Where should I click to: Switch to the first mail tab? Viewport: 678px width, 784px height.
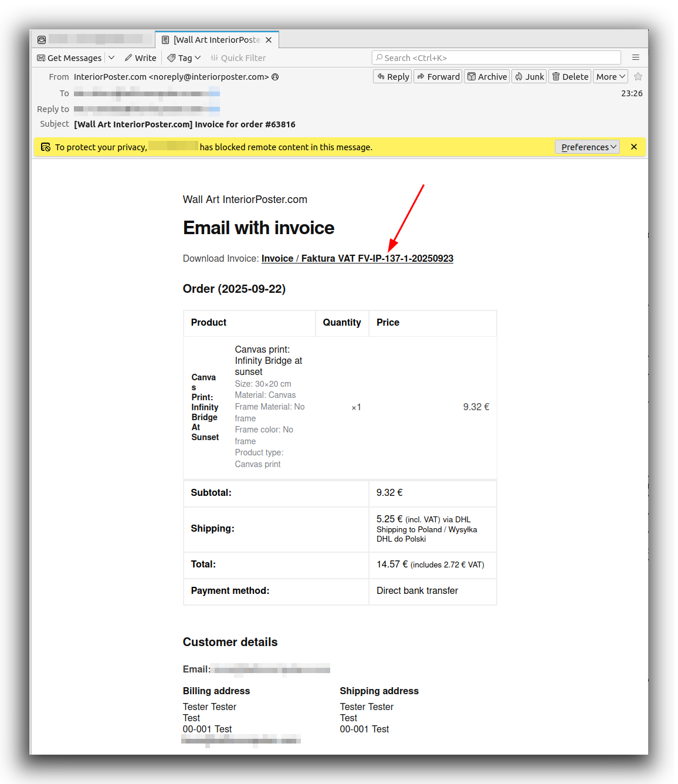[x=92, y=39]
